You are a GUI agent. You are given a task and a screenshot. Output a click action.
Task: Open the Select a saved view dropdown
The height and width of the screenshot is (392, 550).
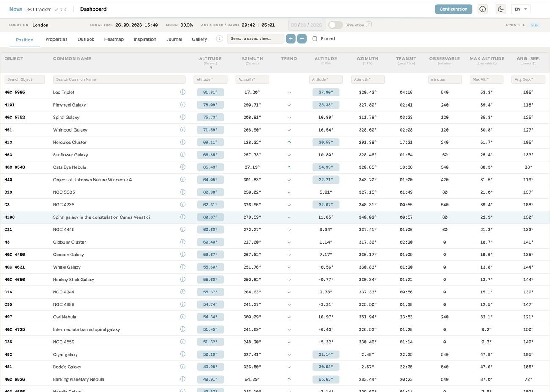coord(256,38)
